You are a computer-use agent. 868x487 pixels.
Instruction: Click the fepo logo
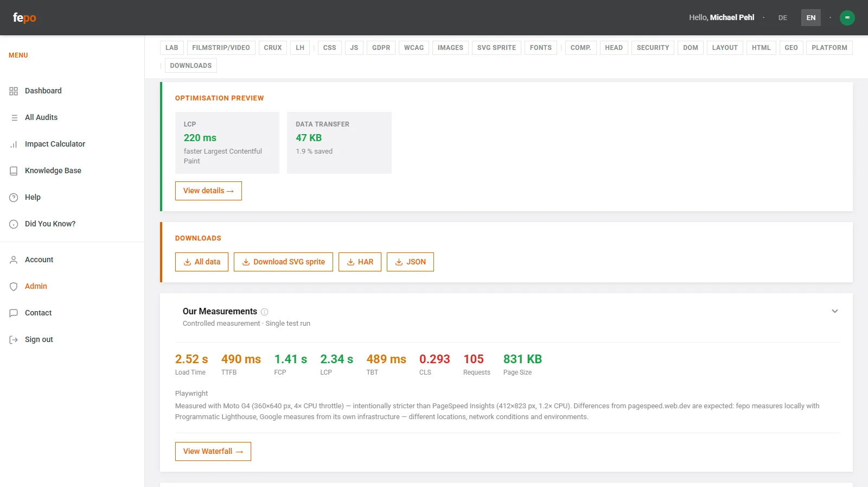pos(24,18)
